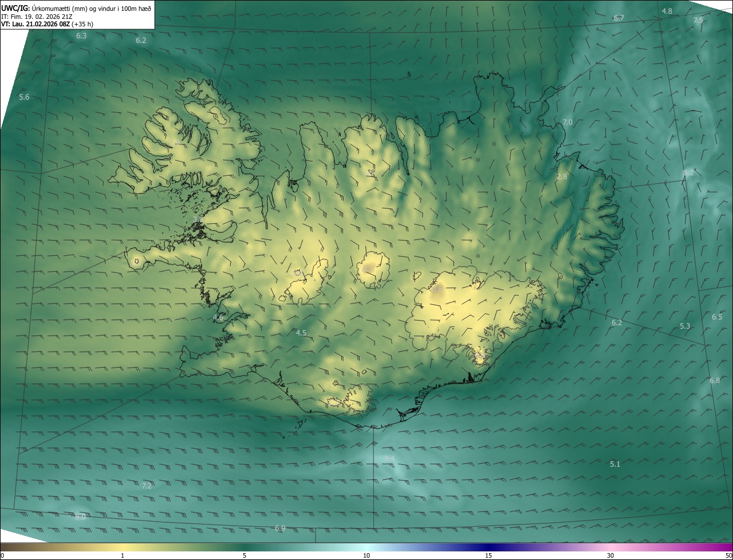Click the 8.0 value label
733x560 pixels.
coord(80,517)
